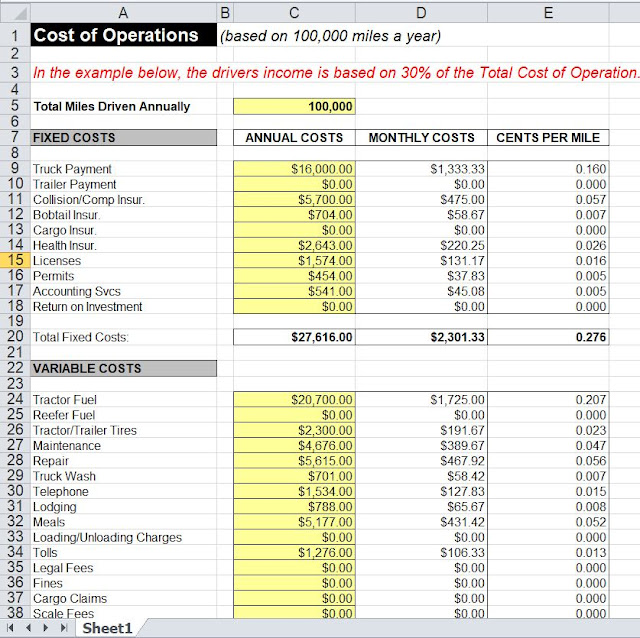Viewport: 640px width, 638px height.
Task: Select column C header
Action: (x=294, y=13)
